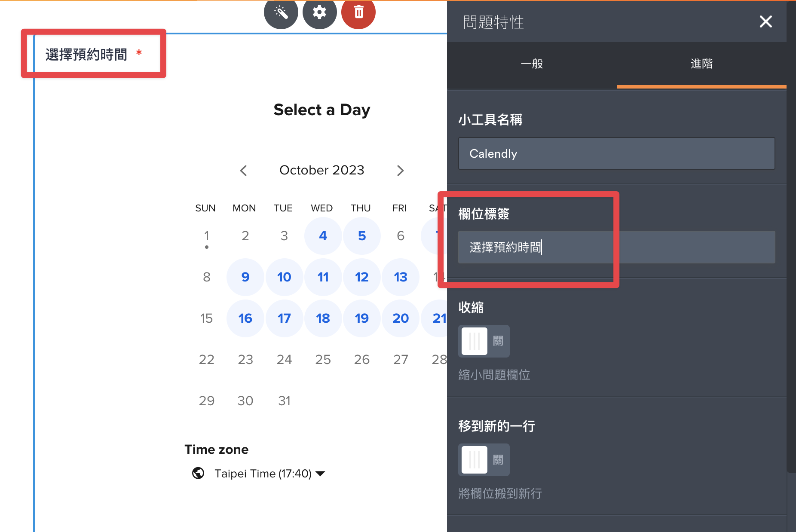Go to next month arrow
This screenshot has width=796, height=532.
tap(400, 171)
